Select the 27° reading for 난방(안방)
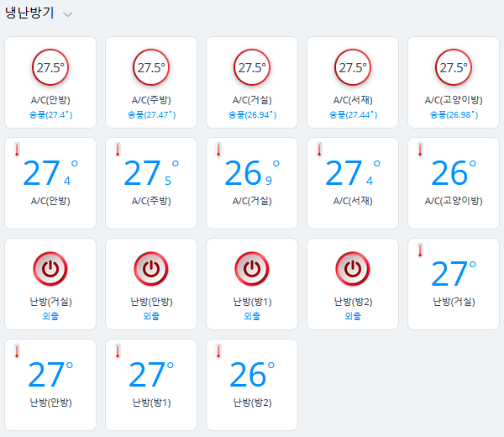The image size is (504, 437). tap(50, 374)
